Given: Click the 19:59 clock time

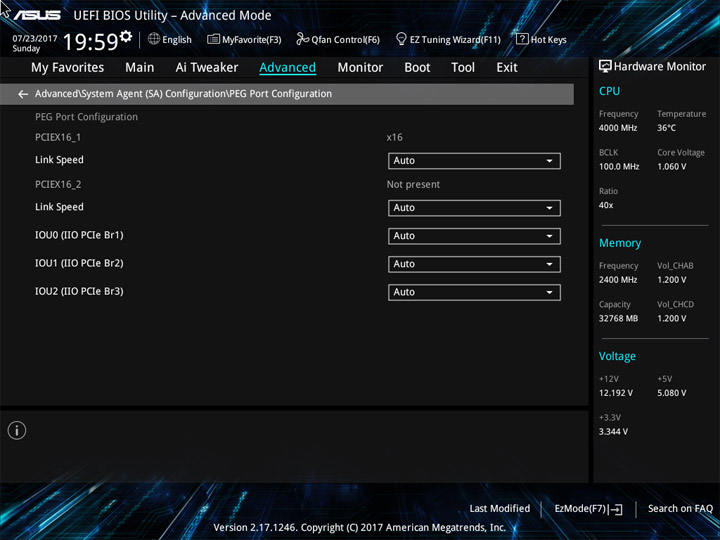Looking at the screenshot, I should [x=90, y=42].
